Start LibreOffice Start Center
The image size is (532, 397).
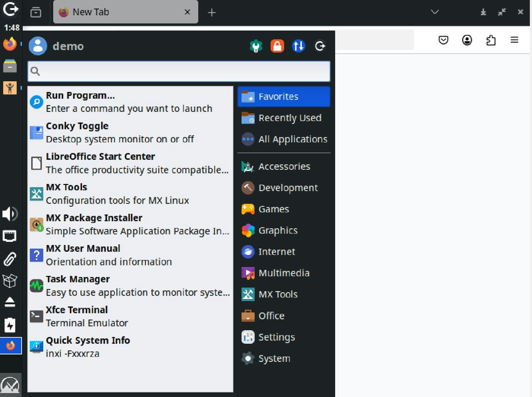tap(130, 163)
